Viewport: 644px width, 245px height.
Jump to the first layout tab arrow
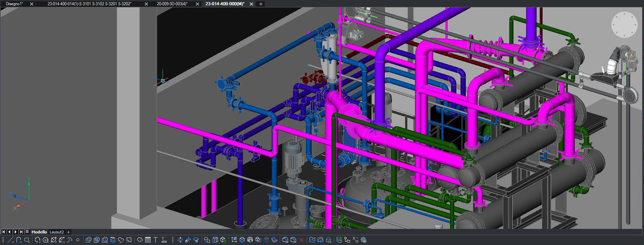[4, 232]
